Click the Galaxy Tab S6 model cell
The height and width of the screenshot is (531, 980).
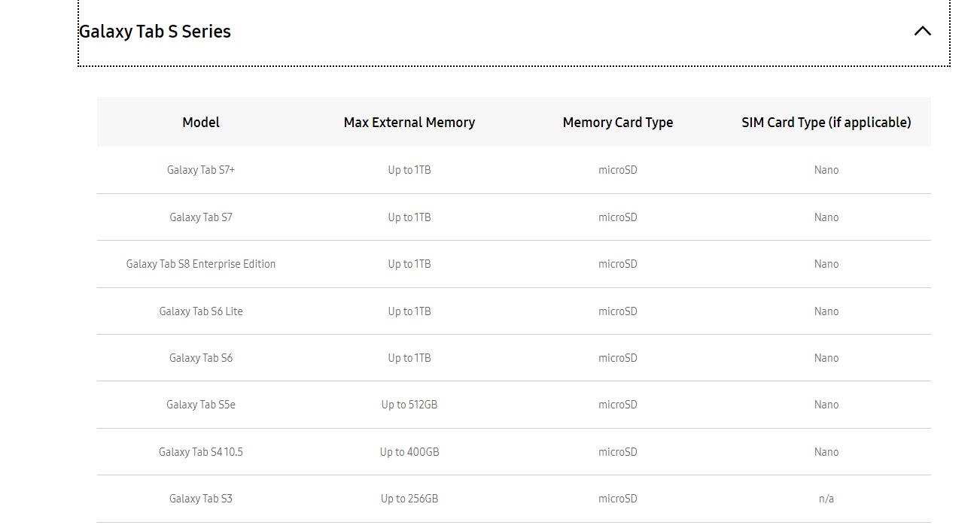coord(201,358)
